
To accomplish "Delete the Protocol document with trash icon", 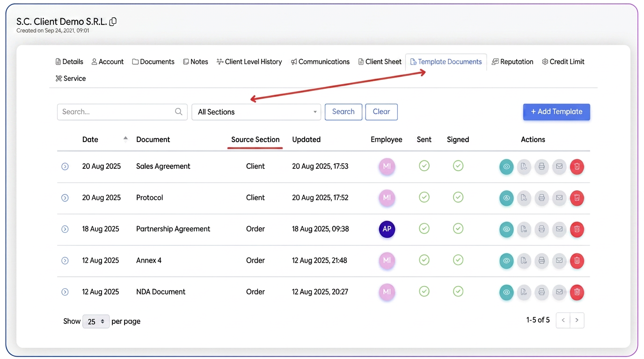I will pyautogui.click(x=577, y=198).
